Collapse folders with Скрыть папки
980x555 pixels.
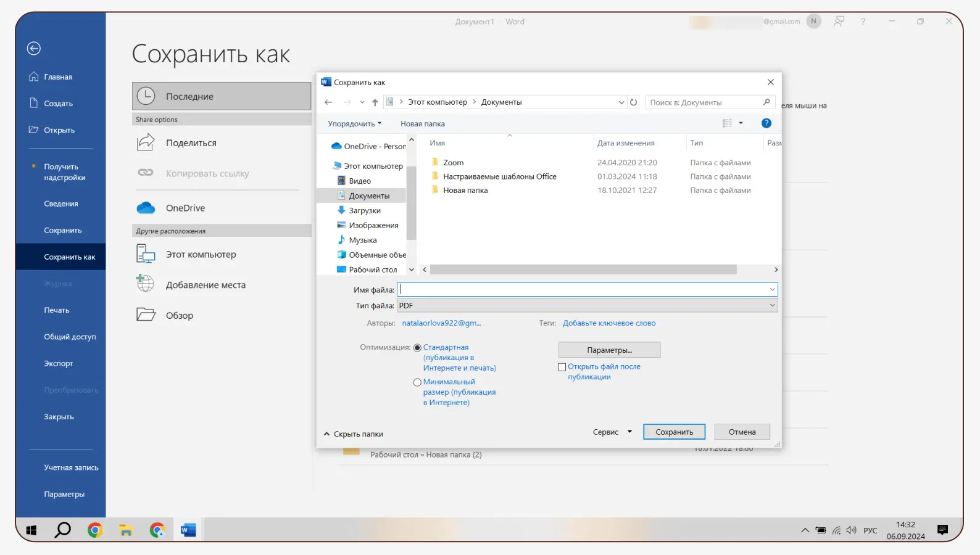tap(354, 434)
